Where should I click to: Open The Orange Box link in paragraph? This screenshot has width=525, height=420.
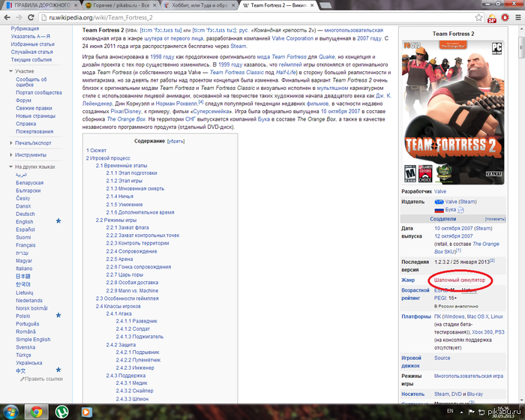tap(126, 119)
